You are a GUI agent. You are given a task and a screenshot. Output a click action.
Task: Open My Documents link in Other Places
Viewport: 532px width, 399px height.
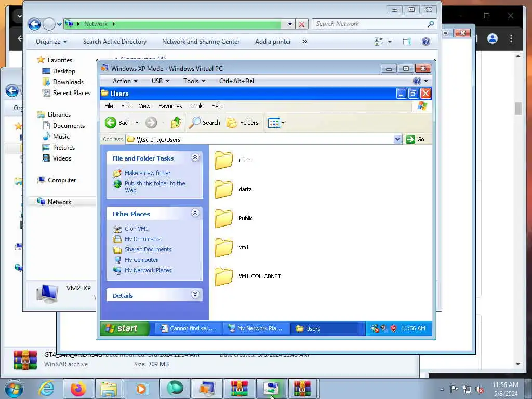(143, 239)
